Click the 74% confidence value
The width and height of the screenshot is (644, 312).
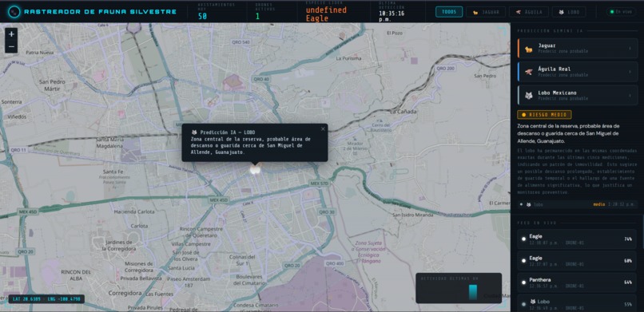tap(627, 239)
